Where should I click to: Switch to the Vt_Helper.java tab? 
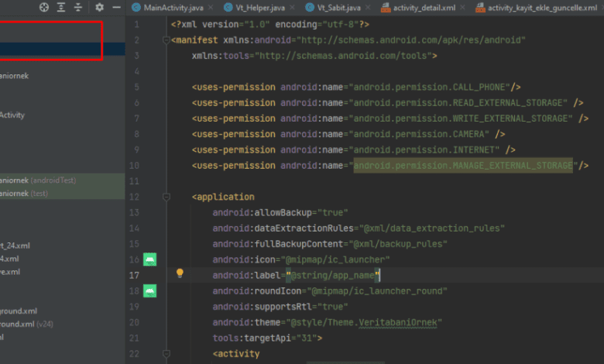[x=254, y=7]
